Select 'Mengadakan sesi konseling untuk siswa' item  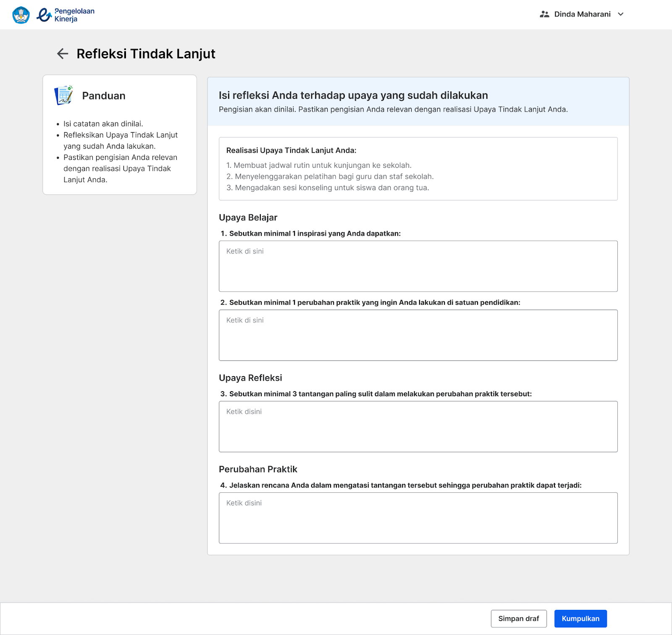[x=328, y=188]
